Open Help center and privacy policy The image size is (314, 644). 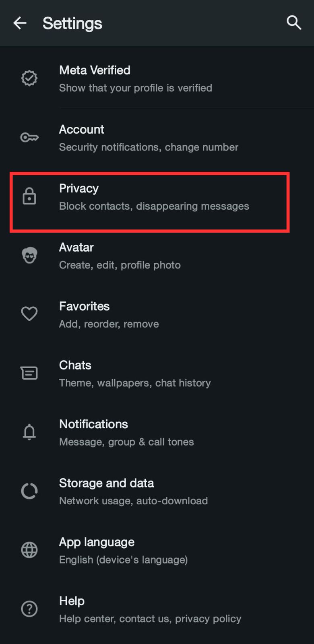point(157,609)
